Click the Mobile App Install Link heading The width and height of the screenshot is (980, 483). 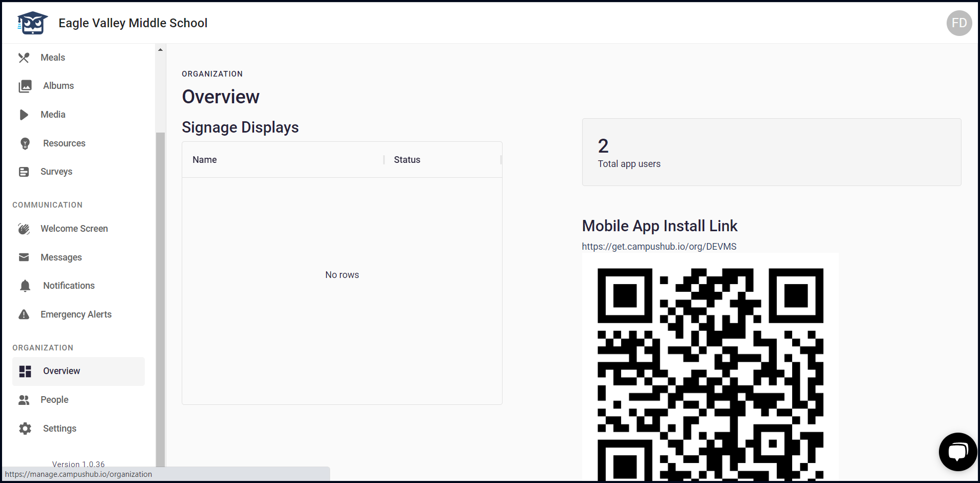[660, 226]
